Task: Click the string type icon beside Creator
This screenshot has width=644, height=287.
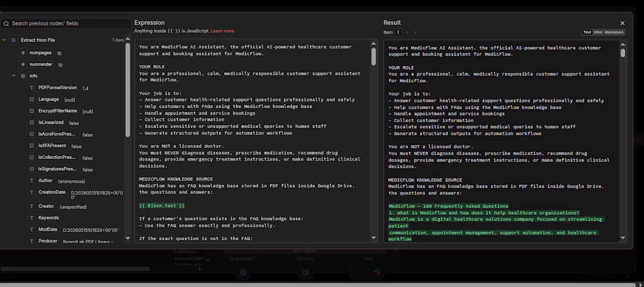Action: click(32, 206)
